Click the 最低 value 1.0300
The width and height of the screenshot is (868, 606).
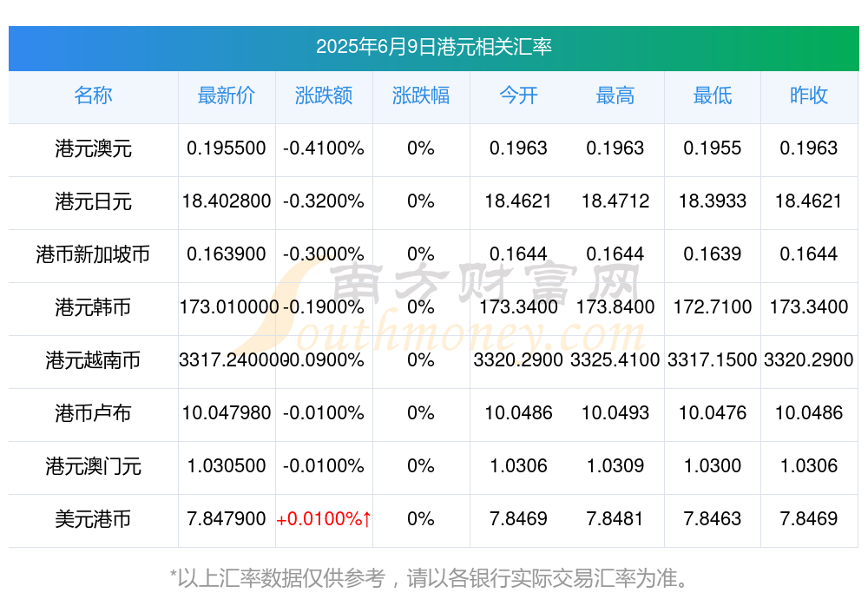coord(713,465)
